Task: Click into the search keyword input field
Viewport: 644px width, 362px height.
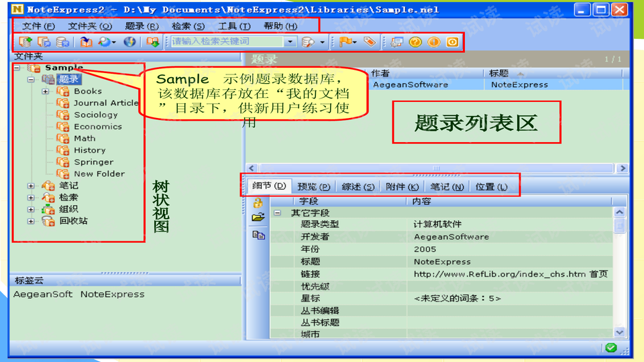Action: (x=227, y=42)
